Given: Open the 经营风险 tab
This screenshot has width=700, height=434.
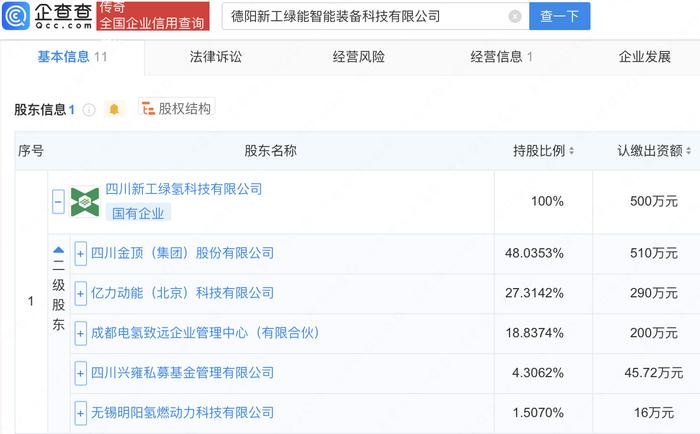Looking at the screenshot, I should [x=358, y=57].
